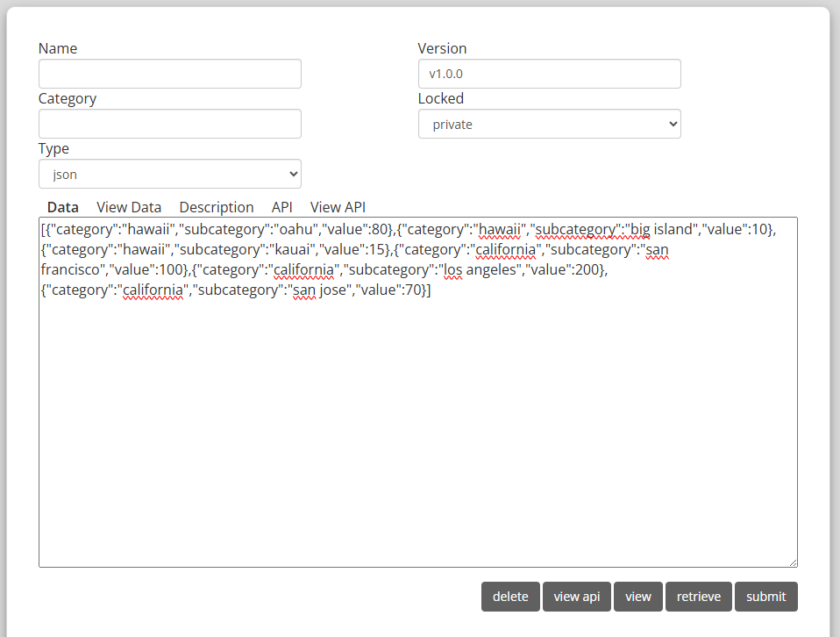Viewport: 840px width, 637px height.
Task: Click the text area resize handle
Action: 793,562
